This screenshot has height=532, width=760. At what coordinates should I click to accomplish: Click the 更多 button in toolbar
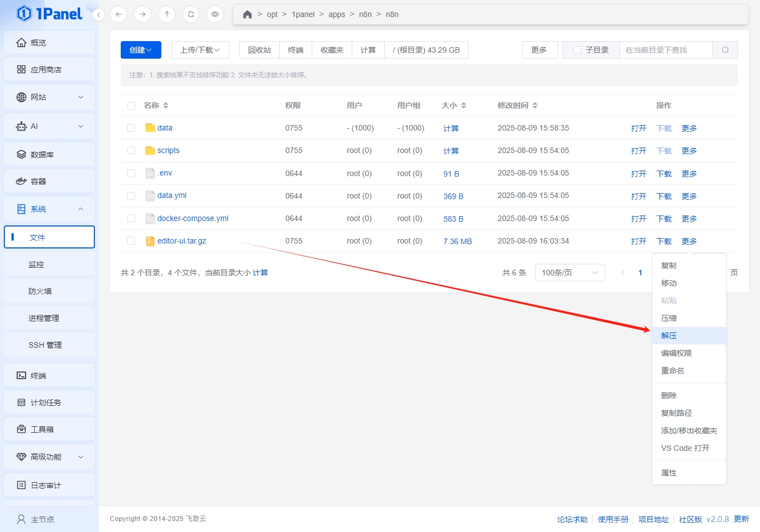[540, 50]
